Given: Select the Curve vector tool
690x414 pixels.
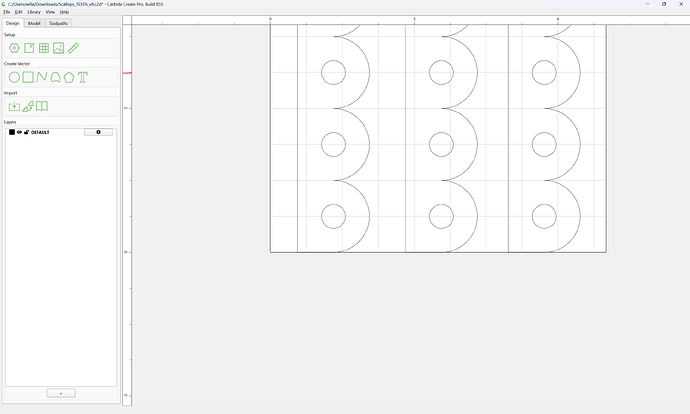Looking at the screenshot, I should (x=55, y=77).
